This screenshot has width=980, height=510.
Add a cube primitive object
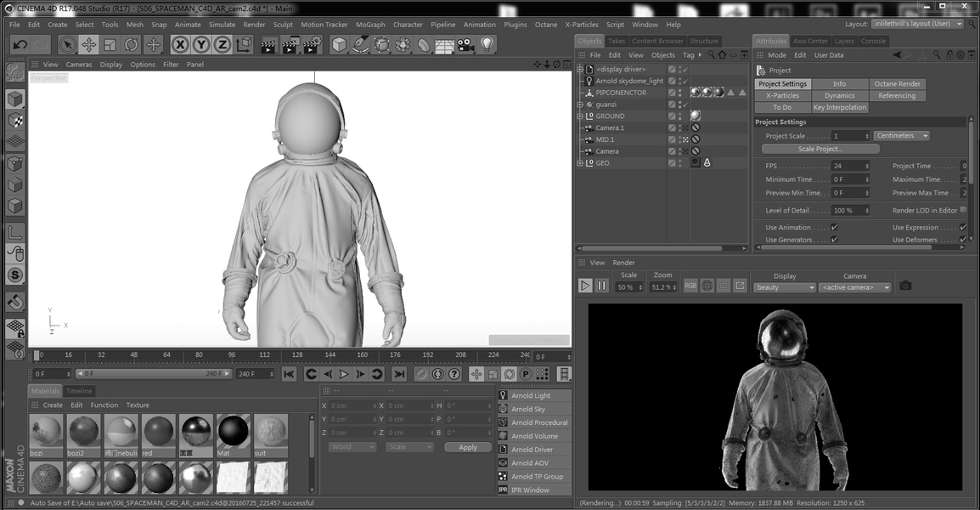[x=339, y=44]
